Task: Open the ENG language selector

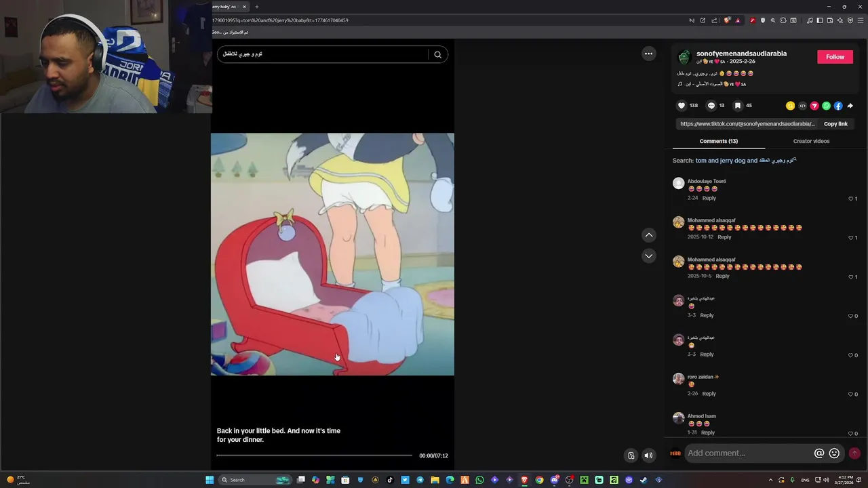Action: (x=806, y=480)
